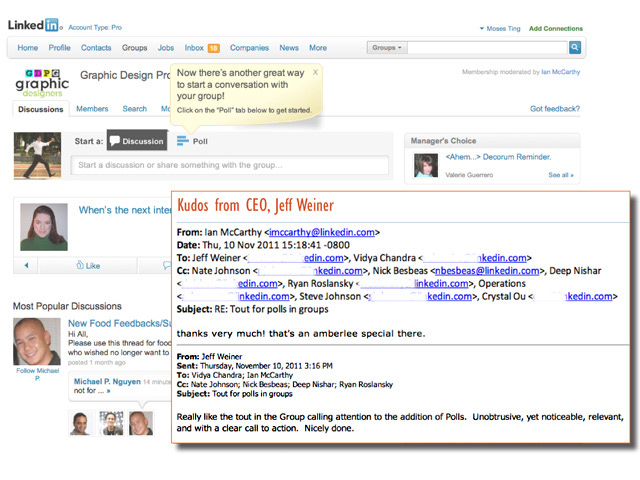
Task: Click Valerie Guerrero's avatar thumbnail
Action: pyautogui.click(x=426, y=165)
